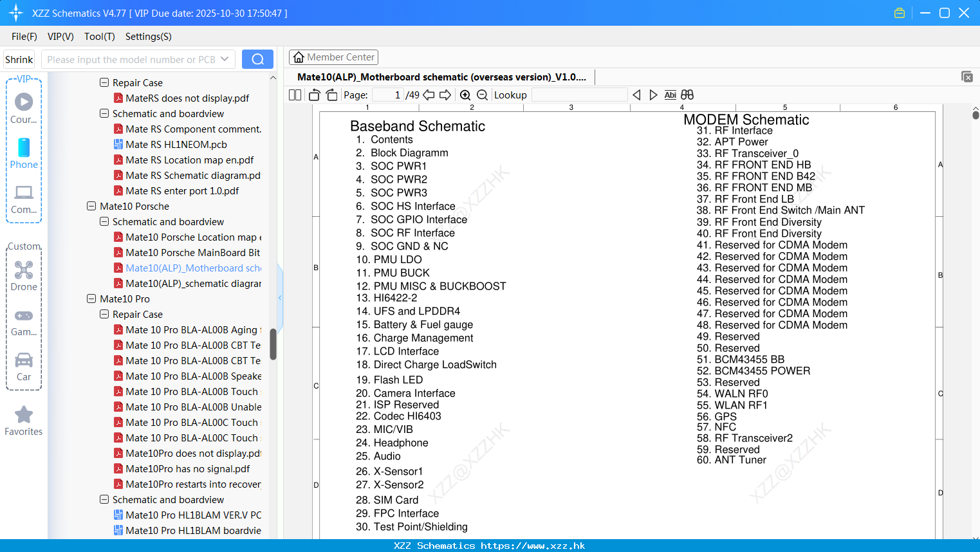Viewport: 980px width, 552px height.
Task: Toggle two-page view layout icon
Action: tap(295, 95)
